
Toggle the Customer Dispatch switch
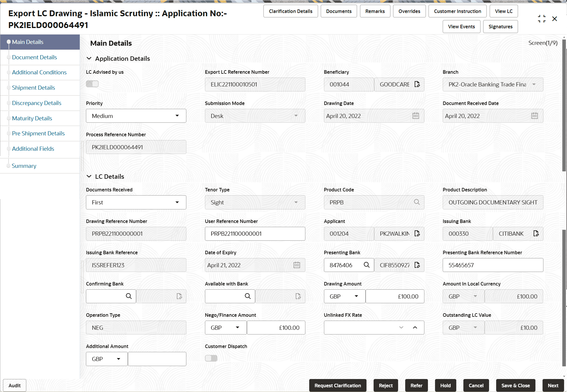(x=211, y=358)
